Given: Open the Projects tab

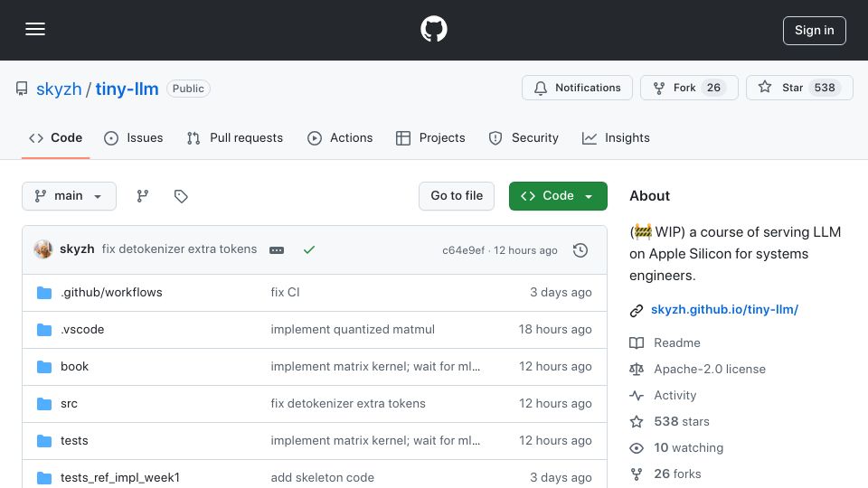Looking at the screenshot, I should tap(430, 137).
